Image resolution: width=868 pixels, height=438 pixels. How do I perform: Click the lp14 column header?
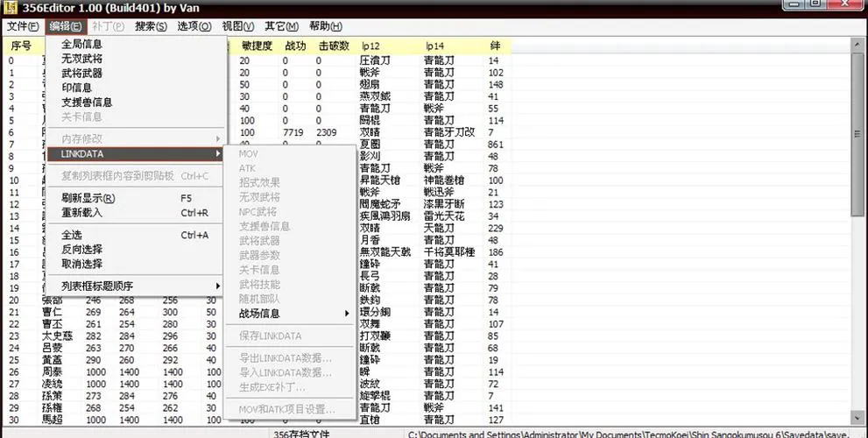click(x=435, y=46)
